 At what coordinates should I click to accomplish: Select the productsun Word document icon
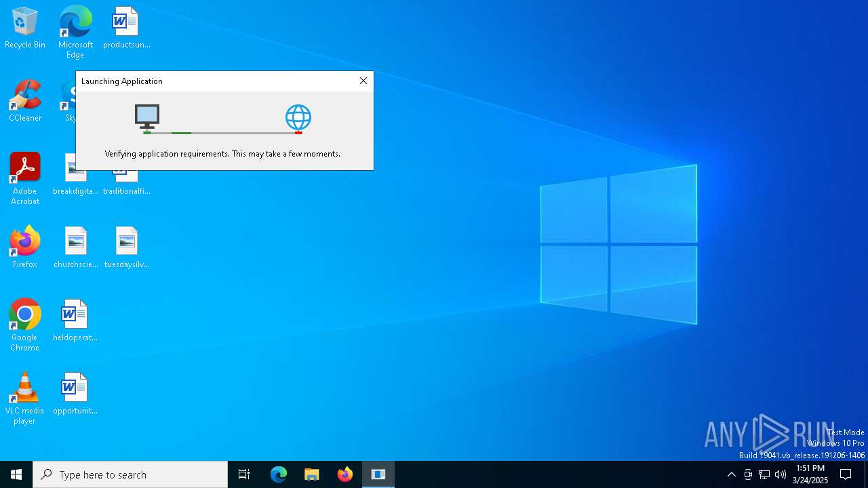tap(126, 28)
